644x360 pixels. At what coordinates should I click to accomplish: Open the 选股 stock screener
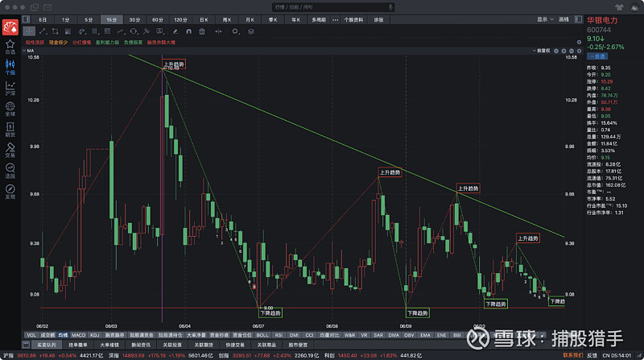click(10, 171)
